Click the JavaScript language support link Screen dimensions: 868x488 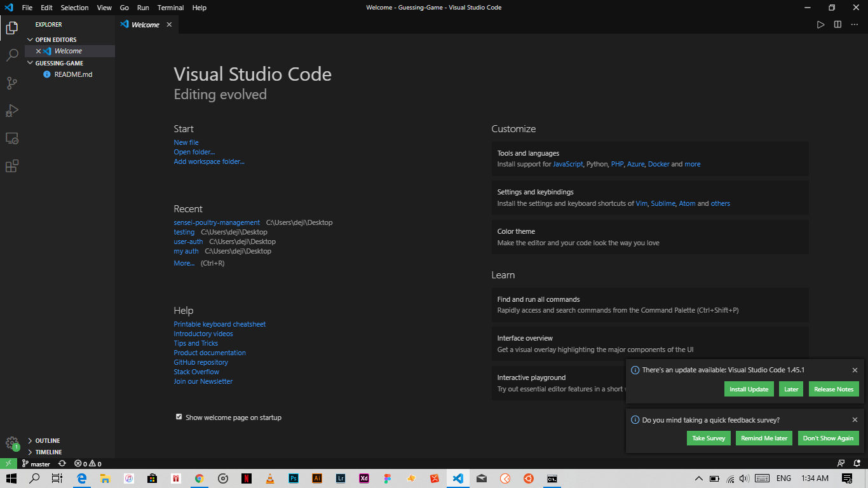pyautogui.click(x=568, y=164)
